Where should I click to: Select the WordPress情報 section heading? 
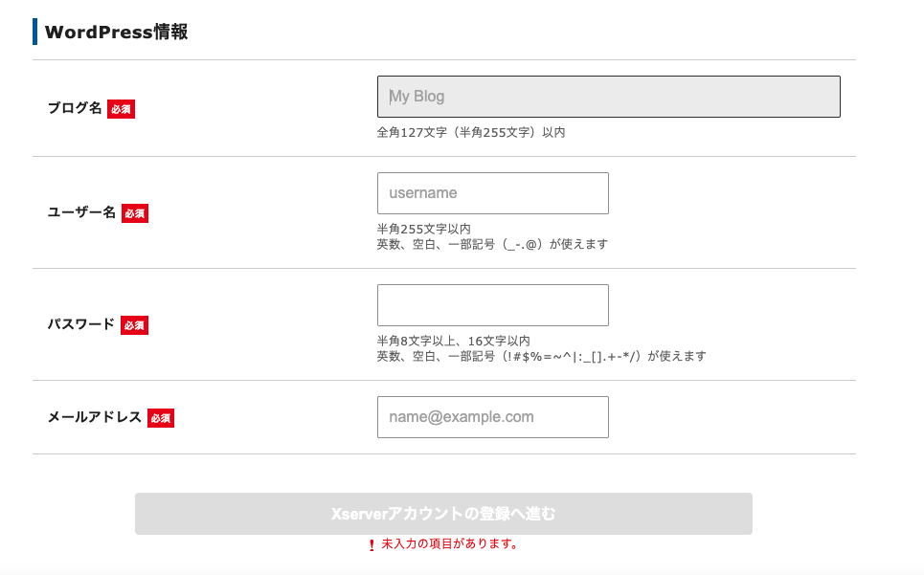click(x=116, y=32)
